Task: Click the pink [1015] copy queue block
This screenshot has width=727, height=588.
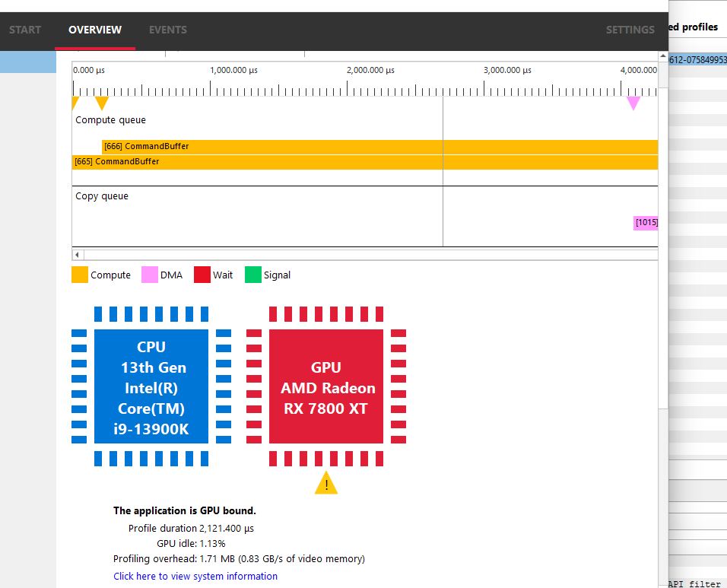Action: [x=646, y=223]
